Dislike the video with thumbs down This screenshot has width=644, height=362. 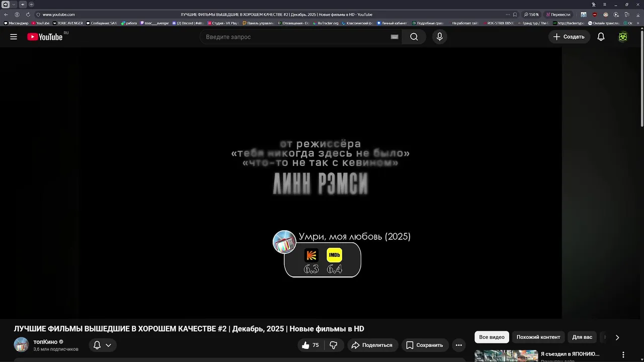333,345
